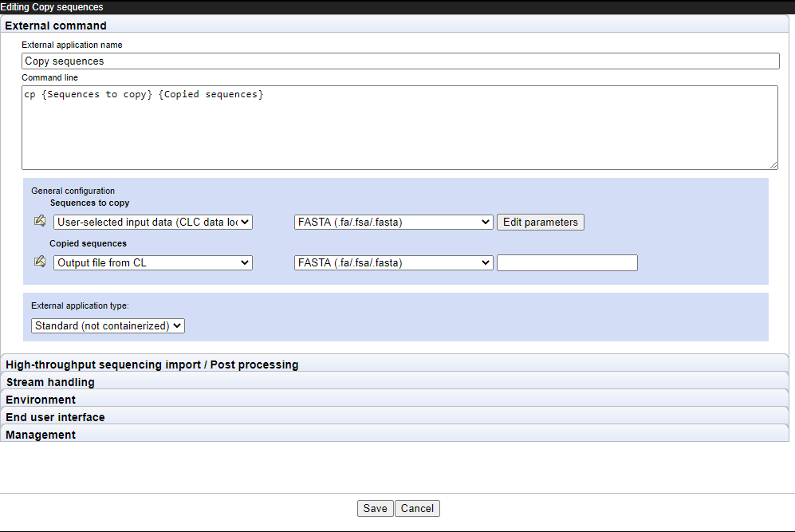Click the edit icon beside Sequences to copy
The image size is (795, 532).
[39, 221]
